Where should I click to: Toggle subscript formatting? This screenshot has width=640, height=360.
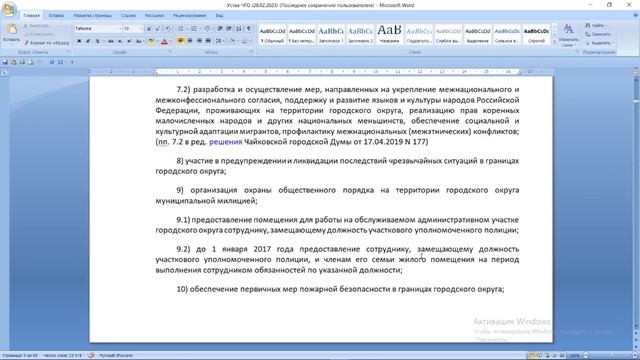pyautogui.click(x=120, y=41)
